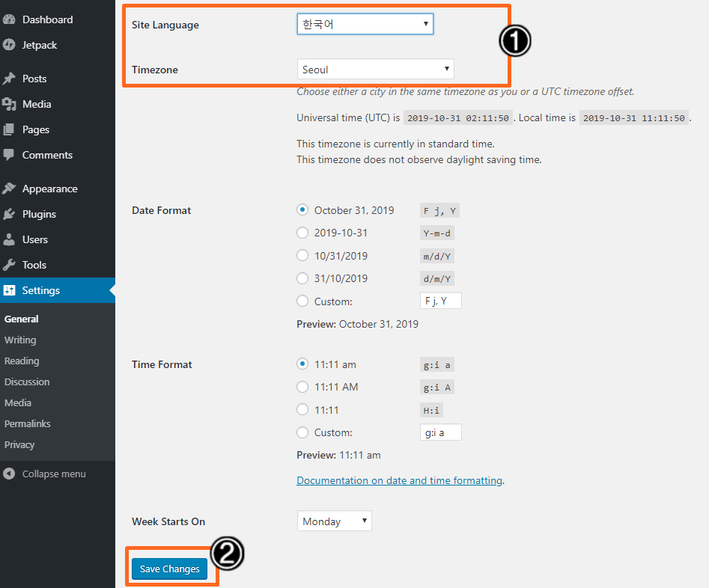Select the Custom time format radio

click(302, 432)
